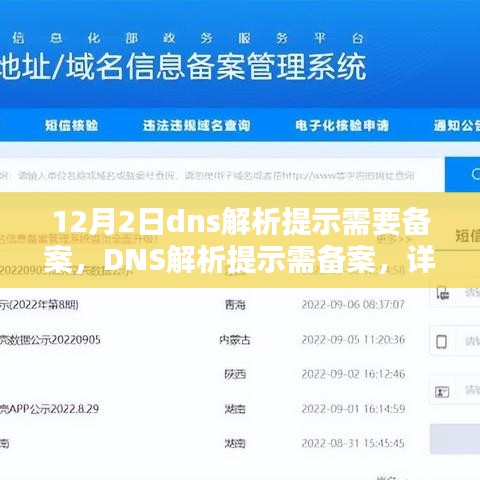Click date 2022-09-02 16:12:46

point(353,374)
